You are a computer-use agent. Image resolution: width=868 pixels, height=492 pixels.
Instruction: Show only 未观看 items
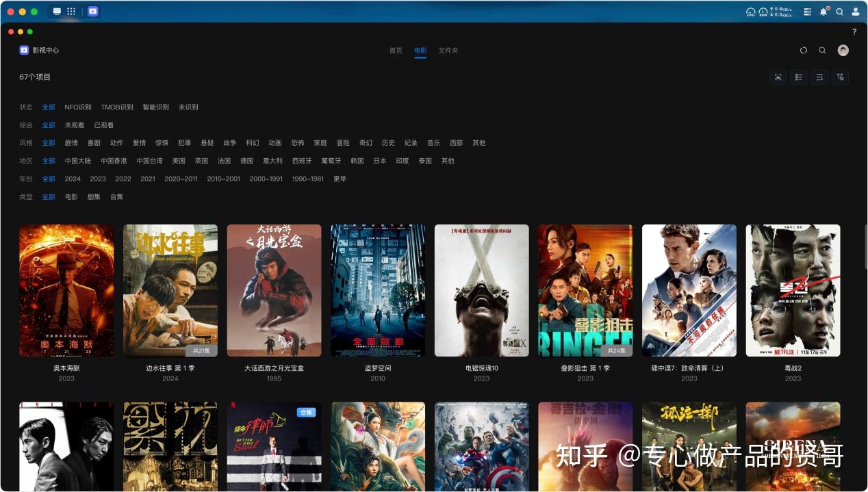click(x=75, y=125)
